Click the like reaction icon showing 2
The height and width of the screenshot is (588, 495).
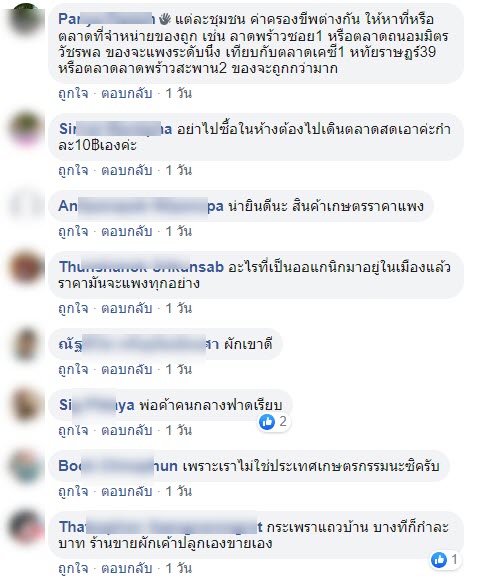[x=267, y=422]
